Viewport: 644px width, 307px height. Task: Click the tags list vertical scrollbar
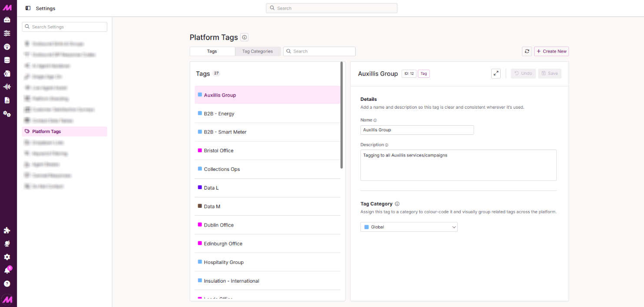[342, 115]
